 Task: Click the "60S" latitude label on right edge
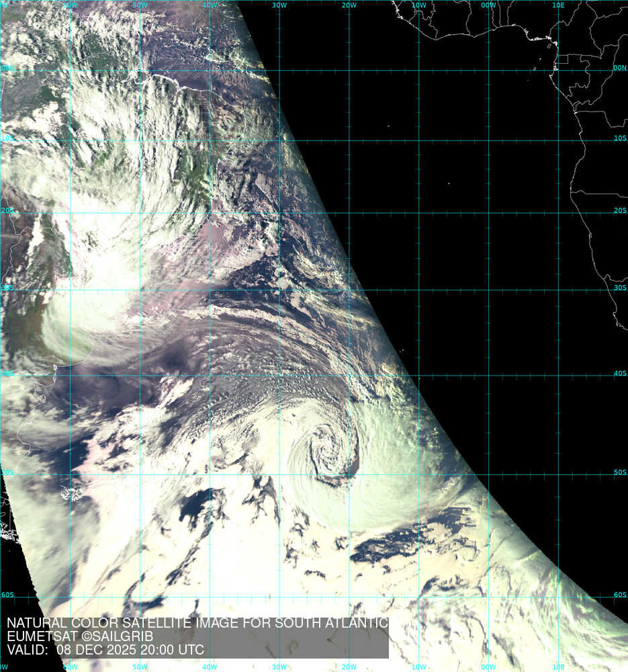(619, 595)
